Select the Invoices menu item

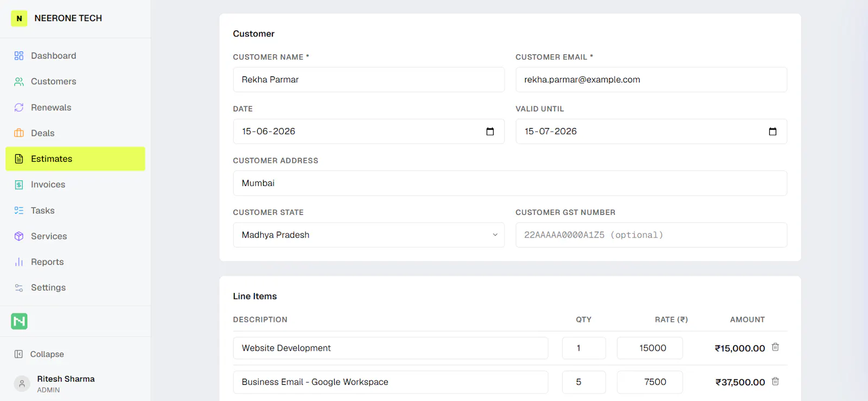[x=75, y=184]
